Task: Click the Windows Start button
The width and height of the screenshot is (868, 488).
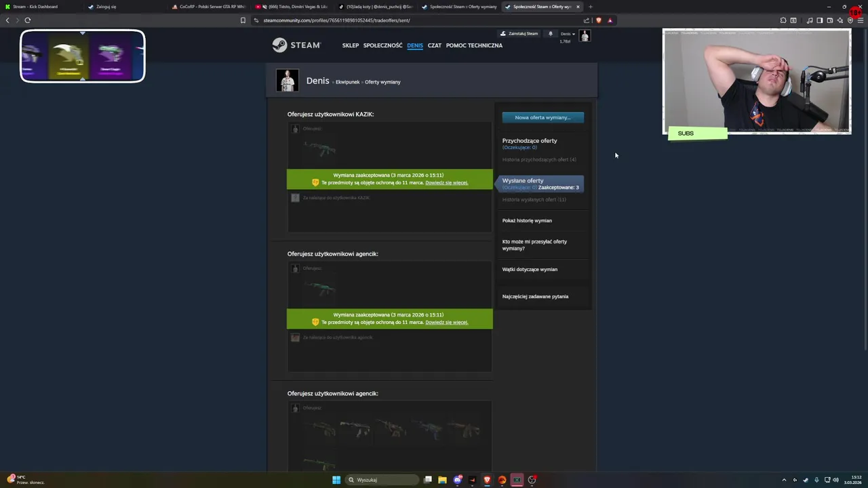Action: pyautogui.click(x=336, y=480)
